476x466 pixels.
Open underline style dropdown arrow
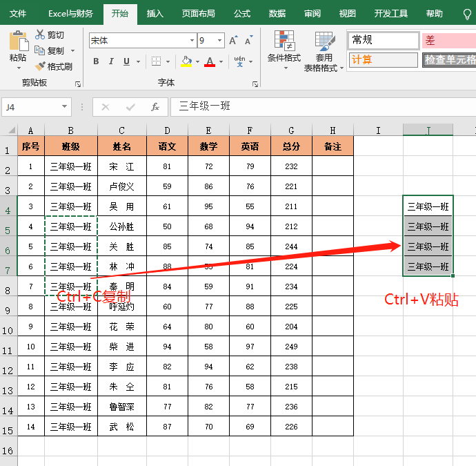(x=139, y=61)
